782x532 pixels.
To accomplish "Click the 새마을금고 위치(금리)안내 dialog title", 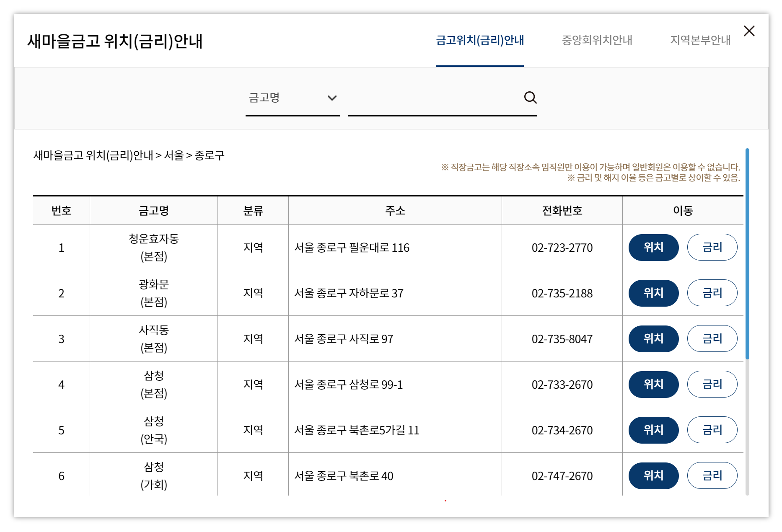I will (x=115, y=41).
